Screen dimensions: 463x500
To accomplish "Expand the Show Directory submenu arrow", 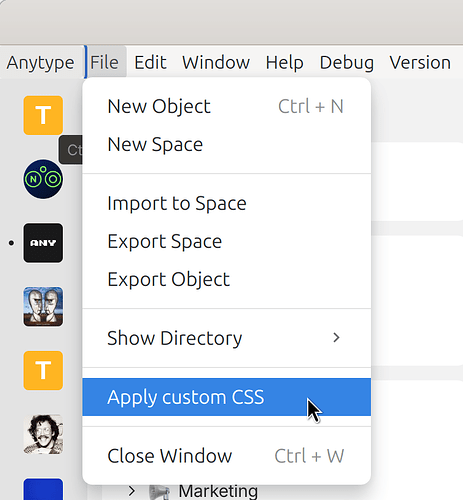I will point(336,338).
